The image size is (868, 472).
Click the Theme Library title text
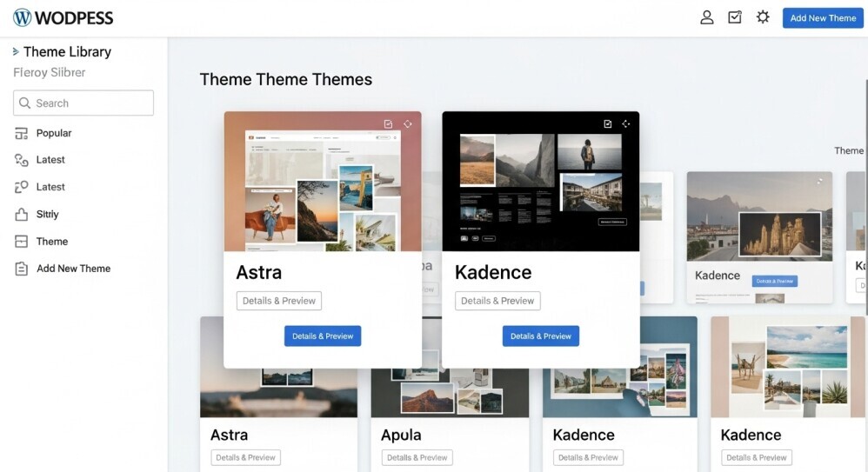[x=67, y=52]
